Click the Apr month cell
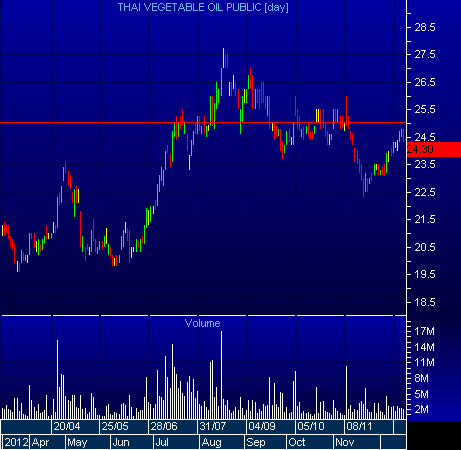This screenshot has height=450, width=461. tap(47, 442)
